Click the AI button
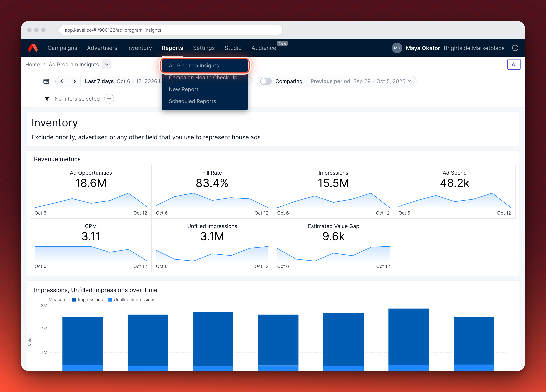The width and height of the screenshot is (546, 392). click(514, 65)
